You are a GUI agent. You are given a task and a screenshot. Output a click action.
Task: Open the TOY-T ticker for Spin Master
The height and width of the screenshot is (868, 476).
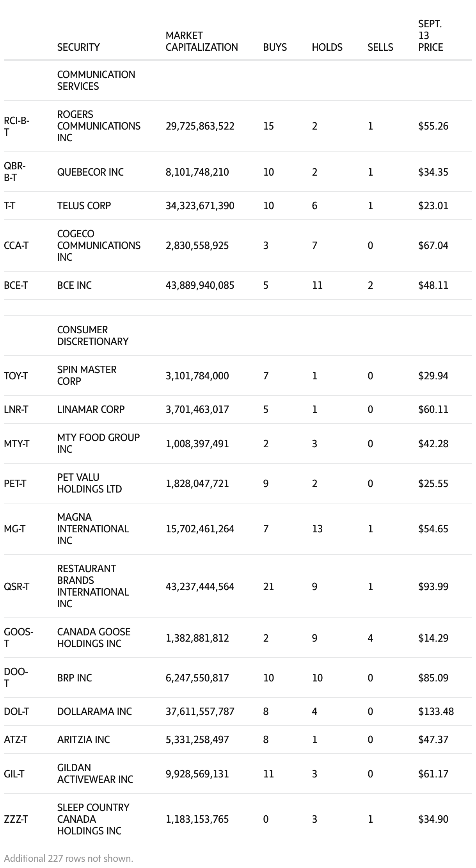point(16,376)
